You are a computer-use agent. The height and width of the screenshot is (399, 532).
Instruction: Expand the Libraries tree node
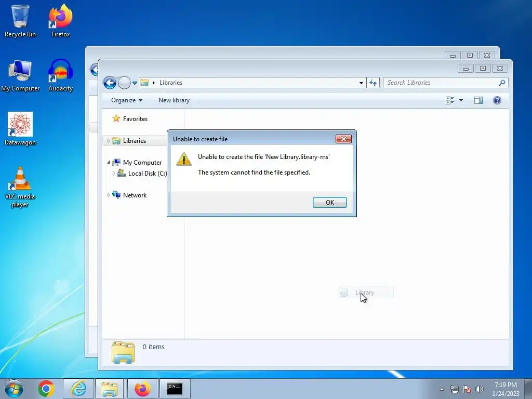point(108,140)
